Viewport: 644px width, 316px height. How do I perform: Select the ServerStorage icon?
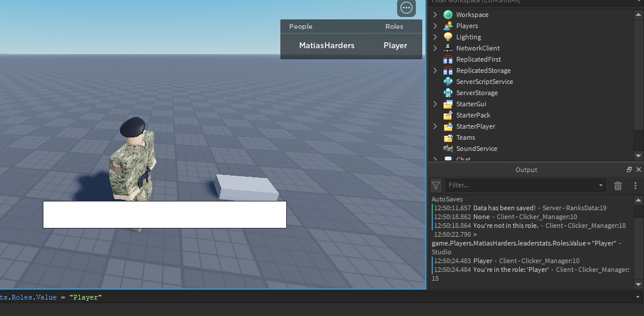pyautogui.click(x=448, y=93)
